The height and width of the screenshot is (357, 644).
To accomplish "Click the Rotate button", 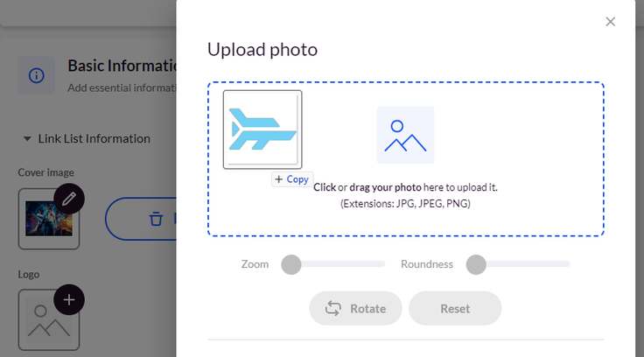I will (x=355, y=308).
